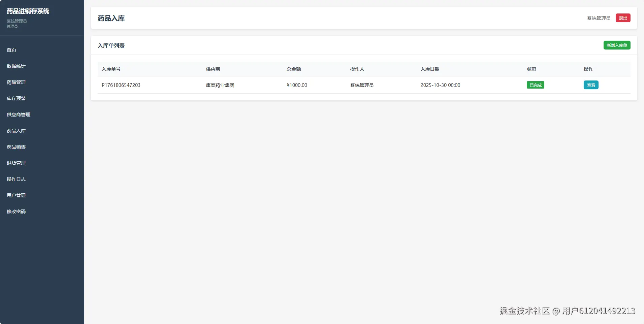644x324 pixels.
Task: Click the green 新增入库单 button
Action: click(x=616, y=45)
